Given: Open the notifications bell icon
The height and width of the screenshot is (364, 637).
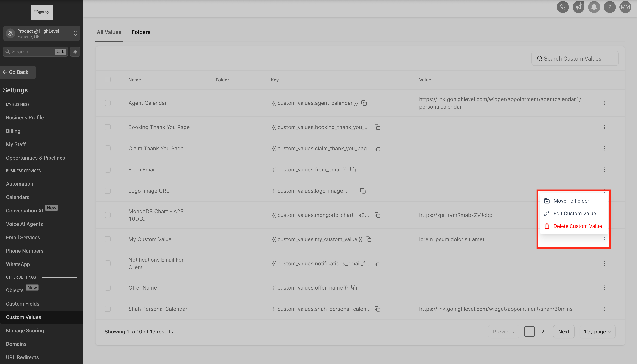Looking at the screenshot, I should coord(594,7).
